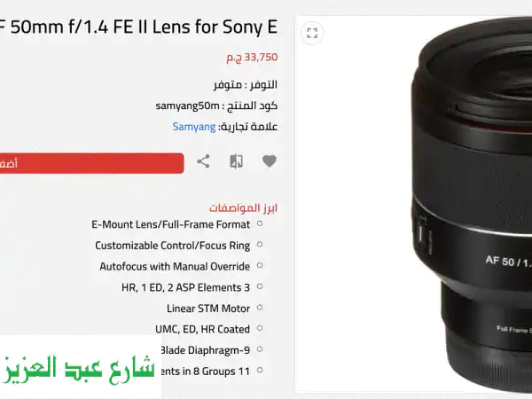Add product to wishlist heart icon
This screenshot has height=399, width=532.
(x=270, y=161)
